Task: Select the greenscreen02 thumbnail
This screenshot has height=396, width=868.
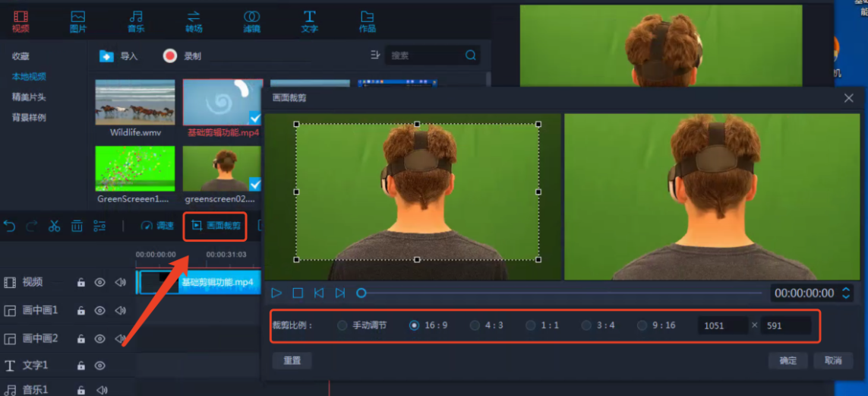Action: click(222, 169)
